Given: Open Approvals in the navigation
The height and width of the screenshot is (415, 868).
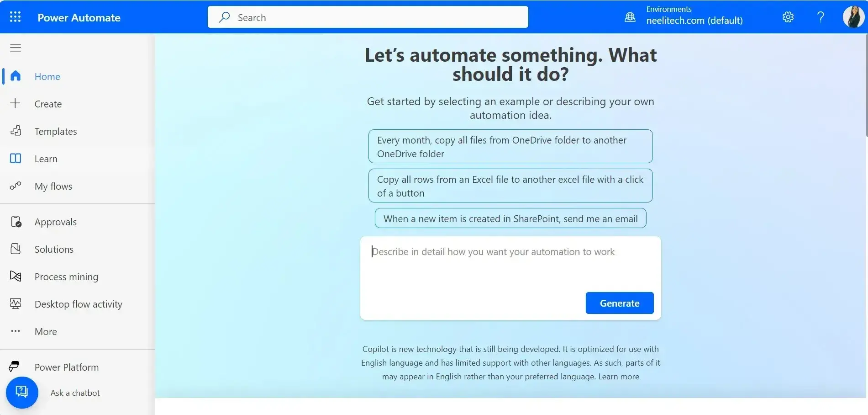Looking at the screenshot, I should pyautogui.click(x=78, y=222).
